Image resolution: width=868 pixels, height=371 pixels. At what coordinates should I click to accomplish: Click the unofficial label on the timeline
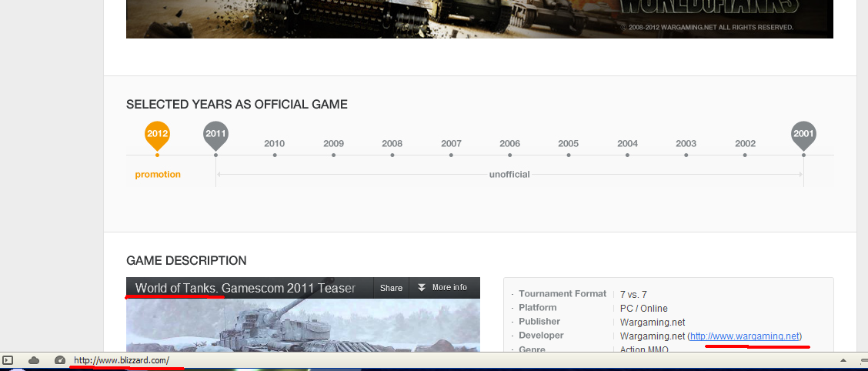pos(509,175)
